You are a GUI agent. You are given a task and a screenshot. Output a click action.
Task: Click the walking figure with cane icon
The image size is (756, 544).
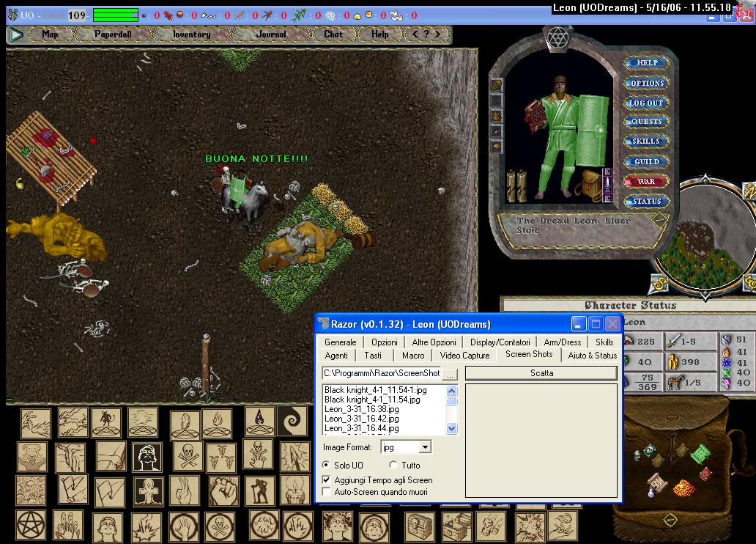[x=260, y=490]
